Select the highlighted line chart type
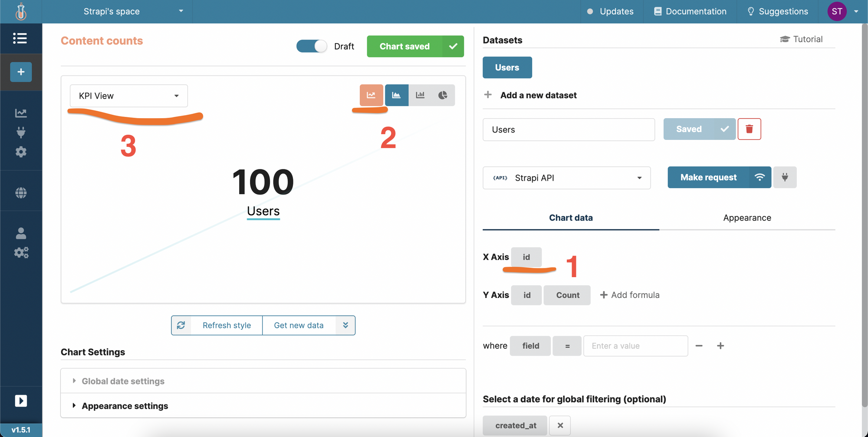 coord(371,95)
